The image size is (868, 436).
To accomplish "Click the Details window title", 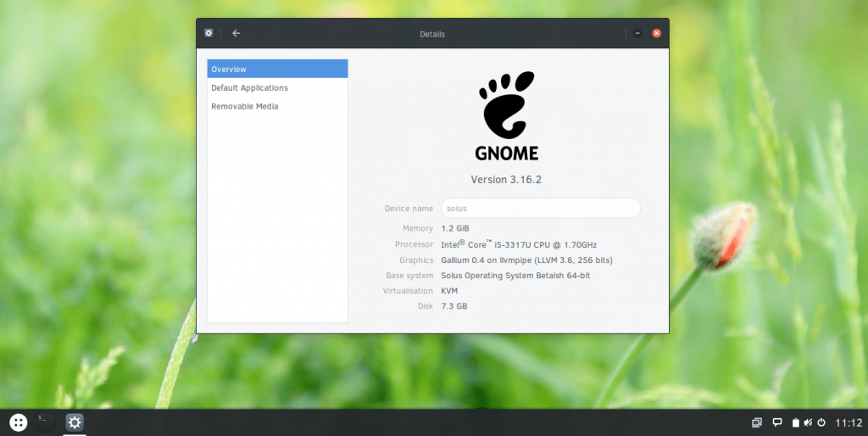I will (x=432, y=34).
